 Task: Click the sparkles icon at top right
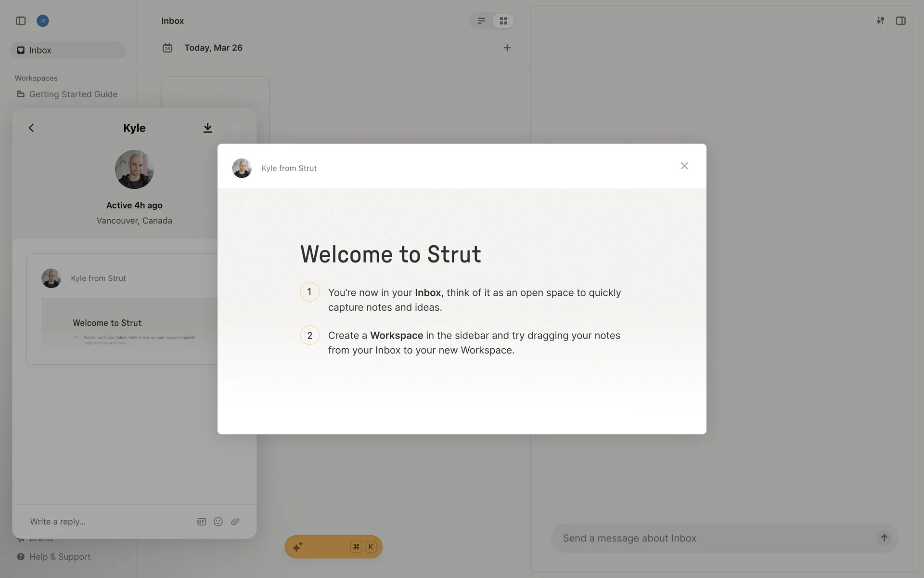880,21
